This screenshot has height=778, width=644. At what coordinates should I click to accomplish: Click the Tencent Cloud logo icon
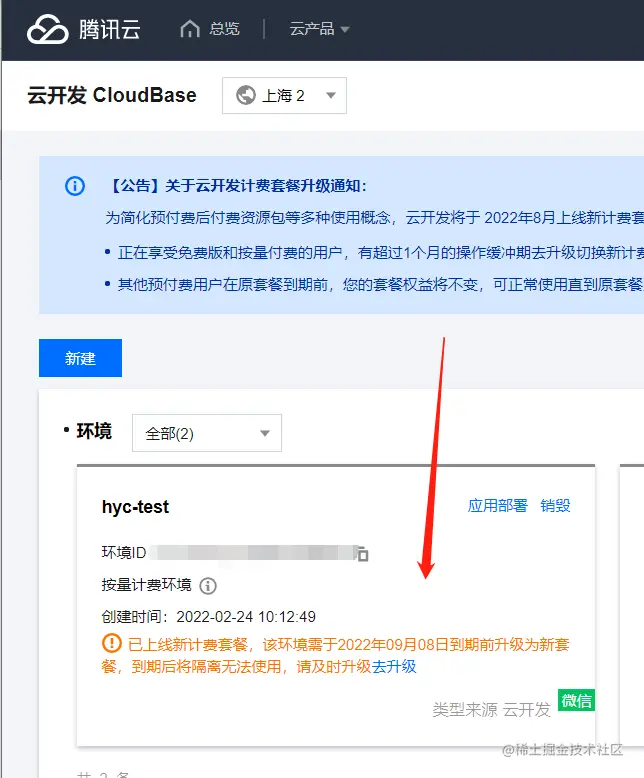pyautogui.click(x=48, y=29)
